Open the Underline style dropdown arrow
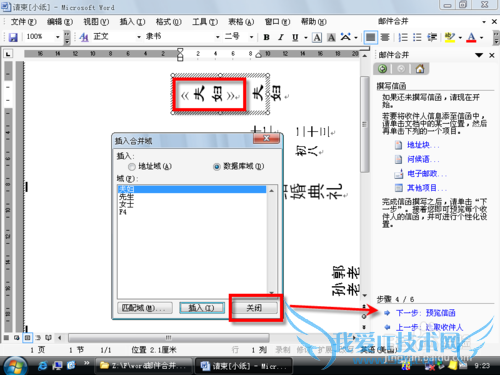 [306, 37]
